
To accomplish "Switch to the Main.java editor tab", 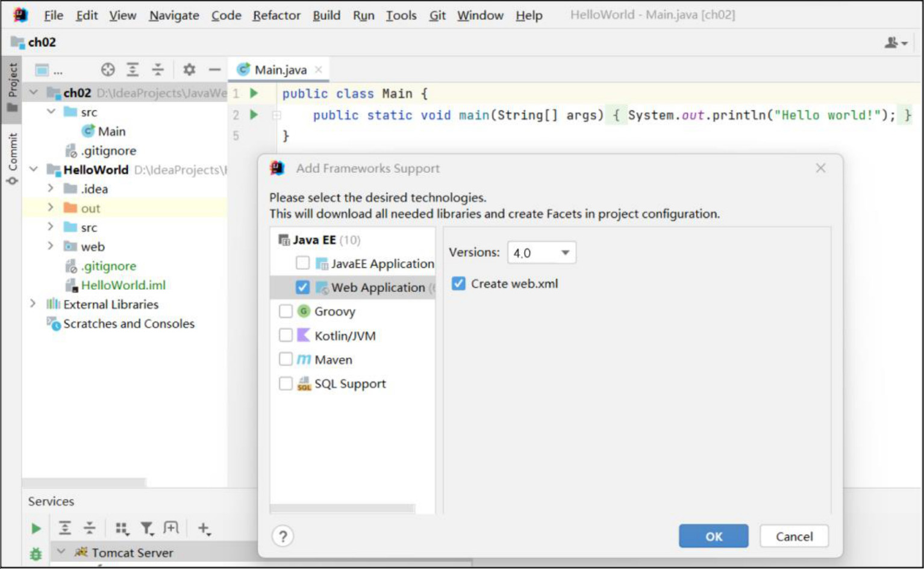I will pyautogui.click(x=280, y=70).
